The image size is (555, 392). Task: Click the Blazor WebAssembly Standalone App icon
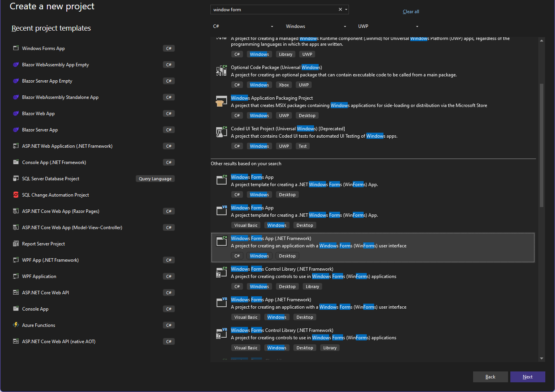[16, 97]
